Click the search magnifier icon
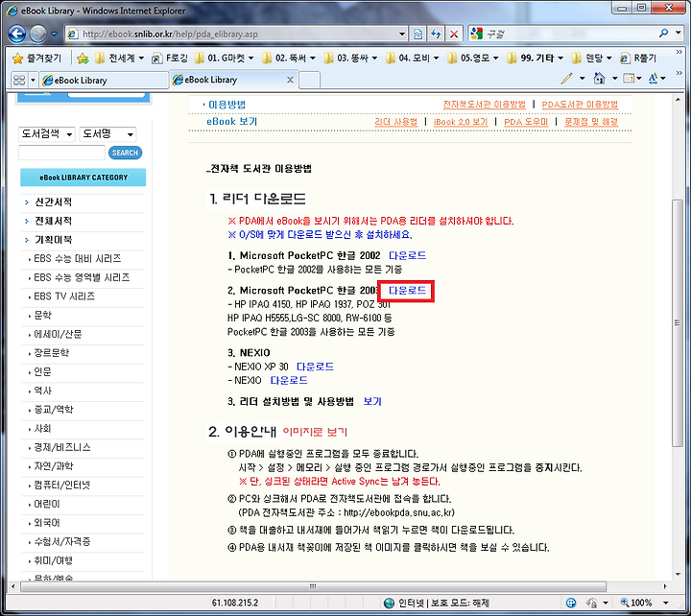This screenshot has width=691, height=616. [663, 34]
